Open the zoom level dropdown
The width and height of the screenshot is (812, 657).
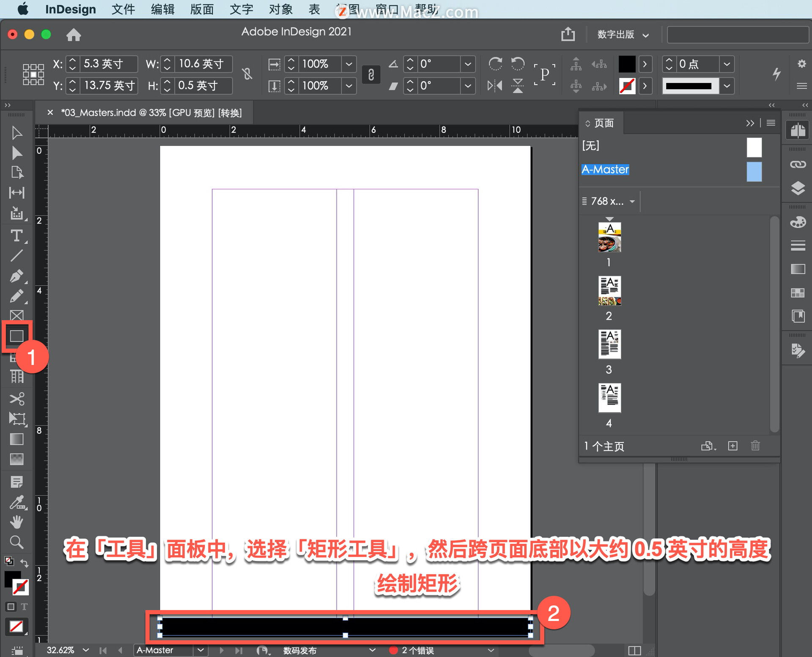tap(86, 650)
